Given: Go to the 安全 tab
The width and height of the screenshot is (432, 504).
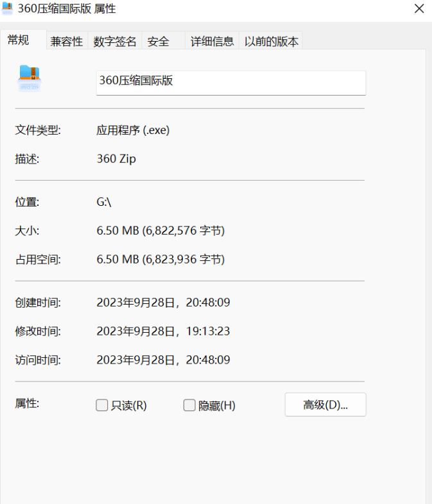Looking at the screenshot, I should pos(158,42).
